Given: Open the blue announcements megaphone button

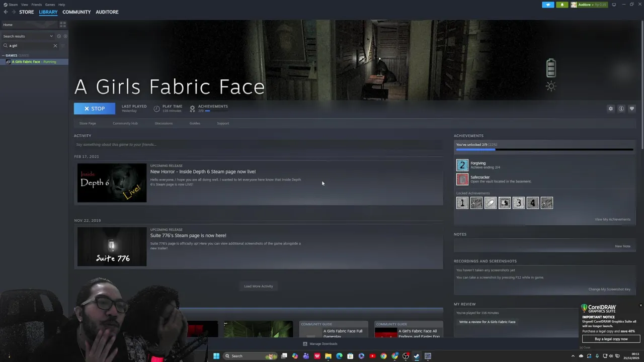Looking at the screenshot, I should tap(548, 5).
